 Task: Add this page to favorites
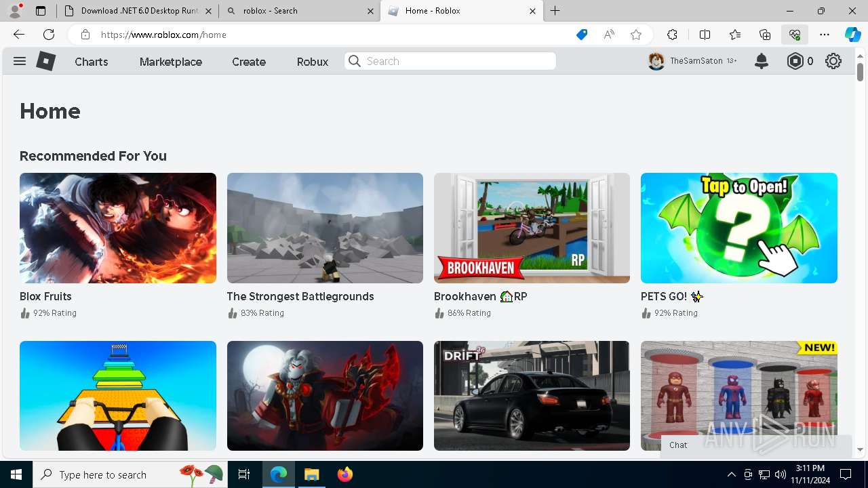(x=636, y=35)
